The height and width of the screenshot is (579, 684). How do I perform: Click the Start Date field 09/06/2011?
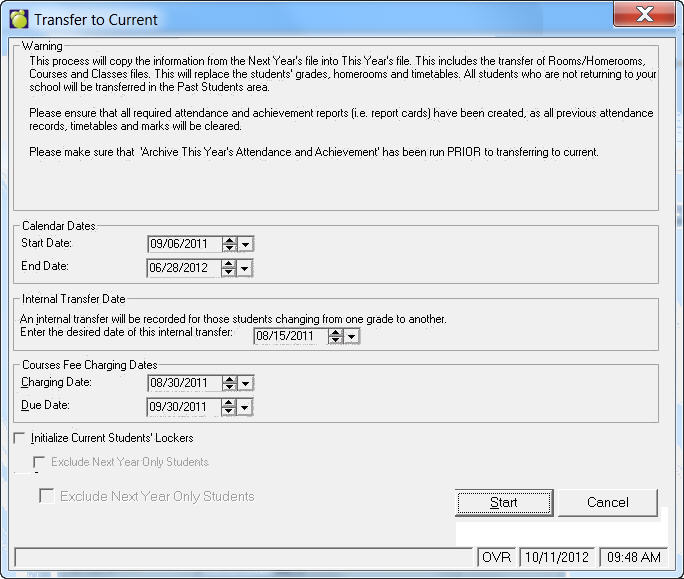click(x=182, y=244)
